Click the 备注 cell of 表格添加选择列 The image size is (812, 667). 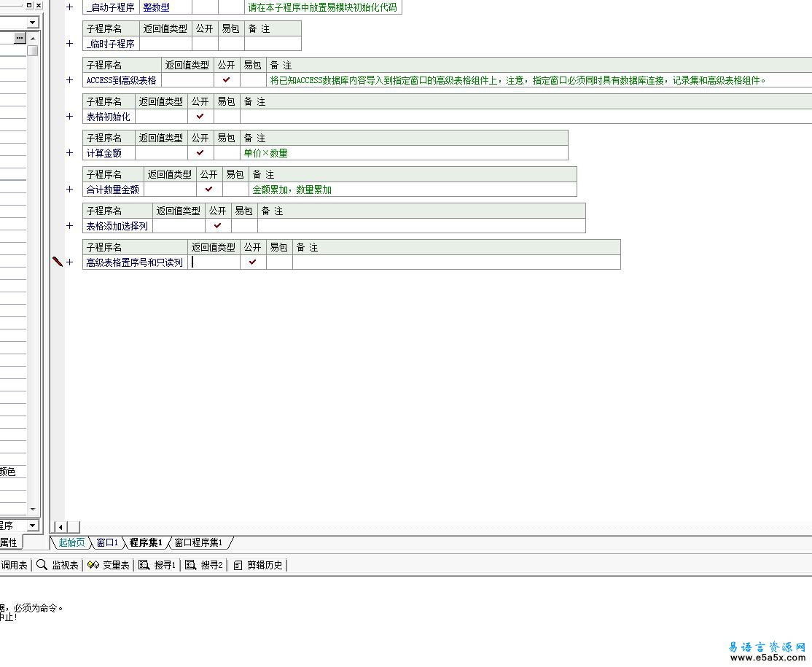pyautogui.click(x=421, y=226)
